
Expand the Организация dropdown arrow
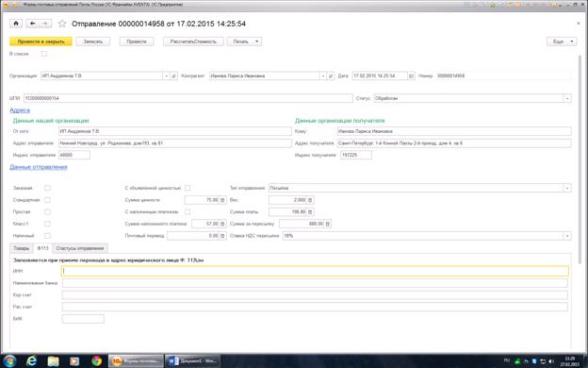coord(166,75)
